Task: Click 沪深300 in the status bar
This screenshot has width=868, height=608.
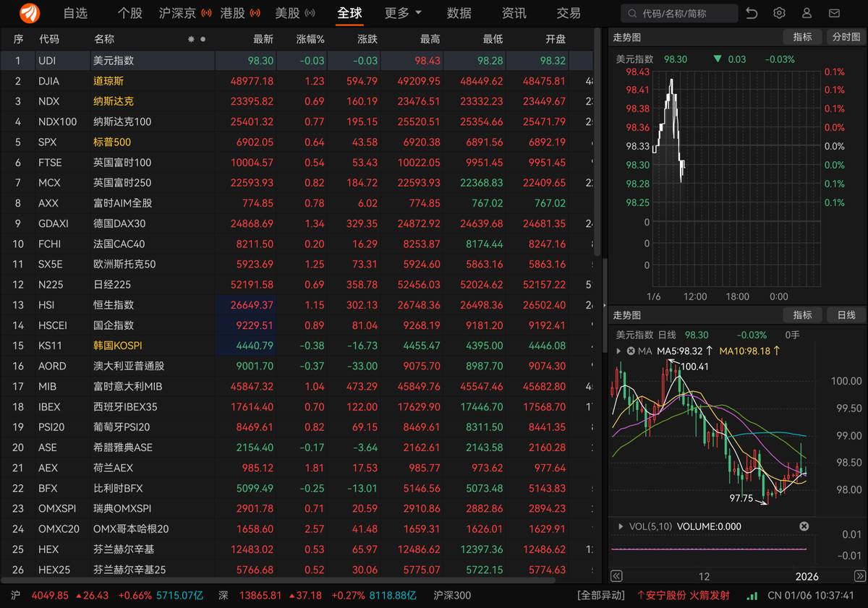Action: [452, 596]
